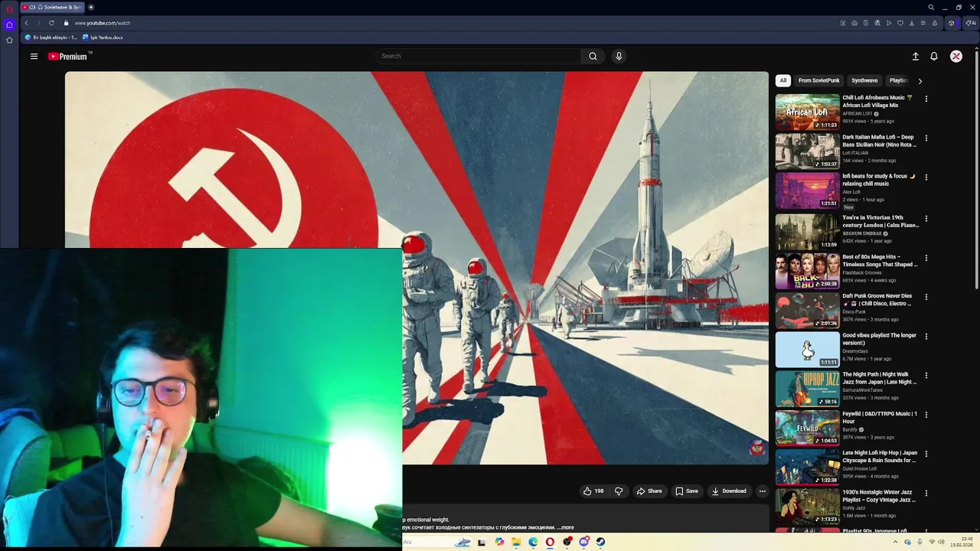Image resolution: width=980 pixels, height=551 pixels.
Task: Open options for Daft Punk Groove video
Action: click(926, 297)
